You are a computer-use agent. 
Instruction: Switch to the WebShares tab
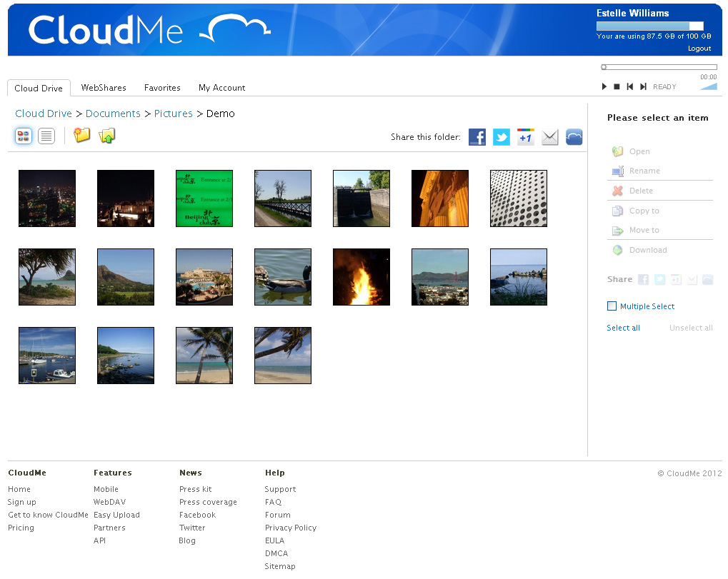coord(103,87)
